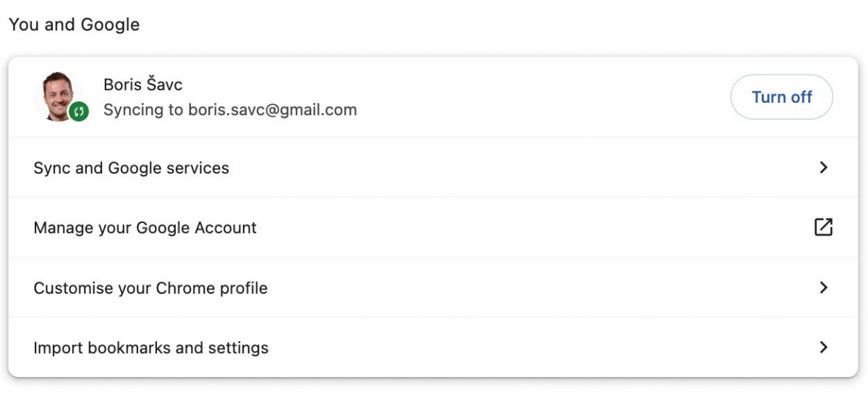
Task: Select Customise your Chrome profile
Action: [433, 287]
